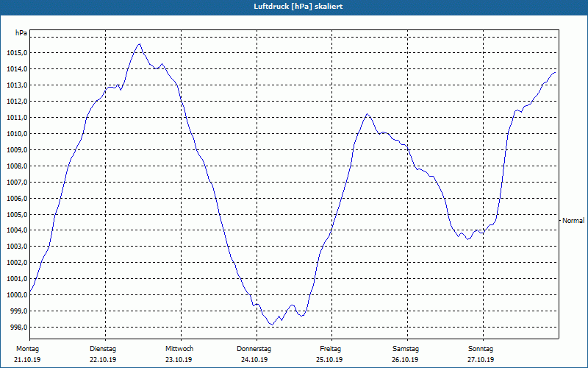The width and height of the screenshot is (588, 368).
Task: Click the 1000,0 axis value
Action: coord(17,295)
